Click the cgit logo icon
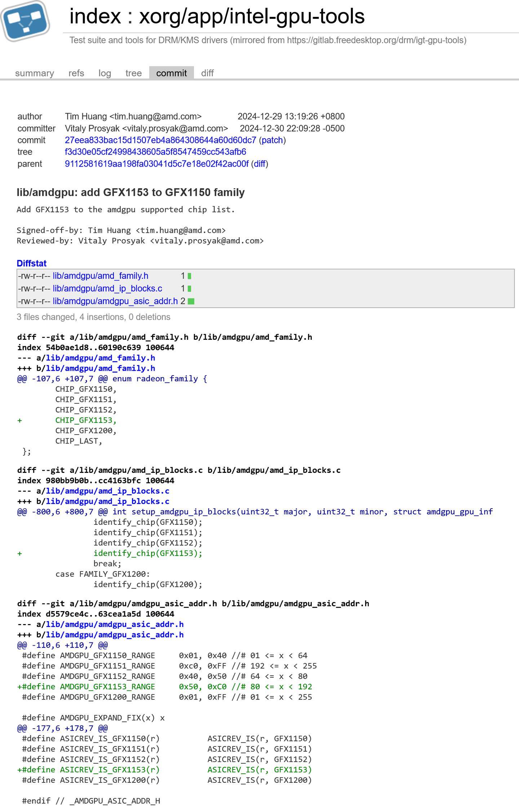Viewport: 519px width, 812px height. point(25,21)
